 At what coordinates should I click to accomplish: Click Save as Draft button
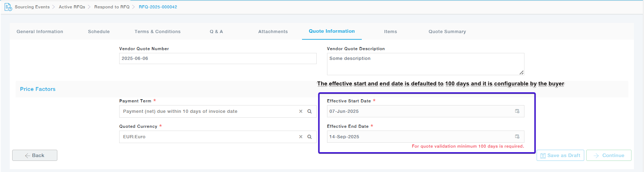[560, 155]
